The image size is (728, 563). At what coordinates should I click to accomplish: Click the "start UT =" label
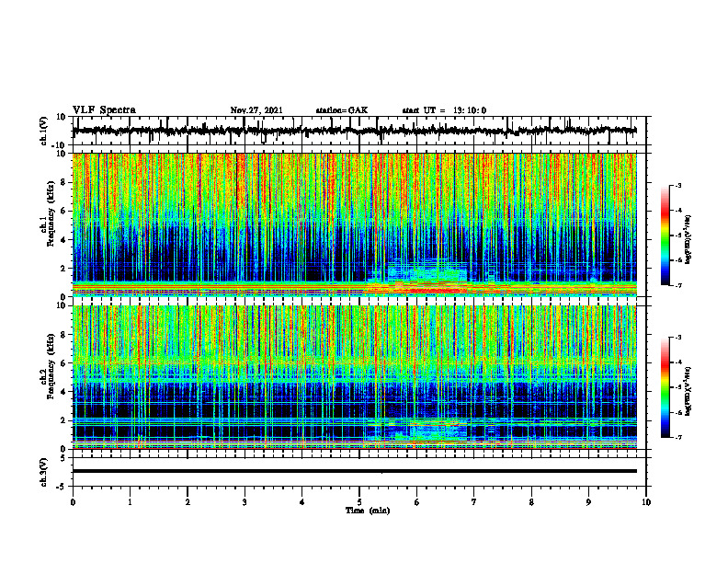424,110
